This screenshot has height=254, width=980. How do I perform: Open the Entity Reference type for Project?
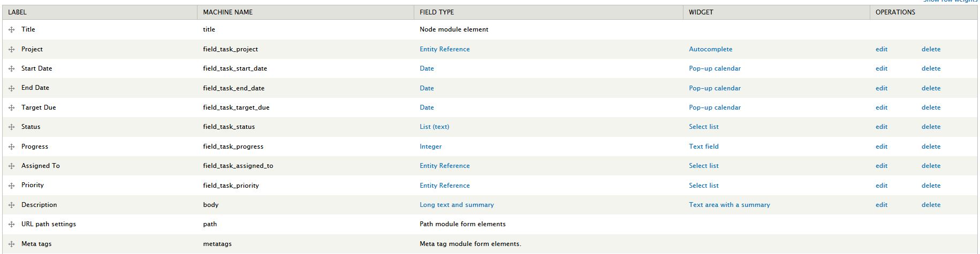[444, 49]
